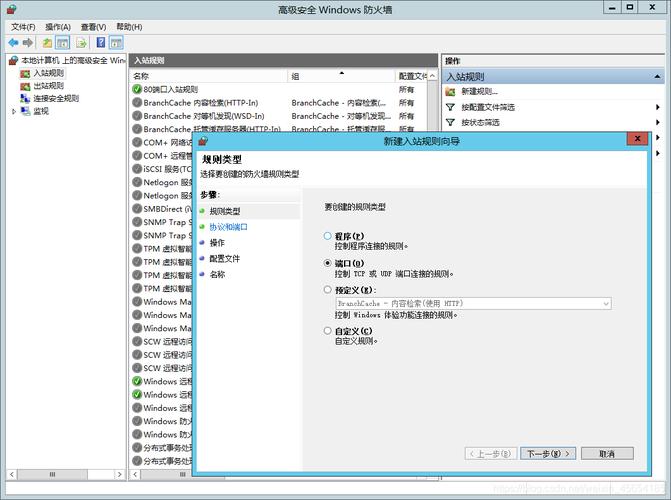Click the icon next to 入站规则 in tree
Viewport: 671px width, 500px height.
click(25, 74)
